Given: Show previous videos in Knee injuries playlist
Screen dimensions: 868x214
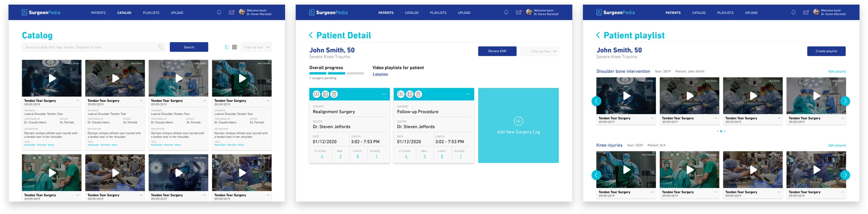Looking at the screenshot, I should [596, 175].
